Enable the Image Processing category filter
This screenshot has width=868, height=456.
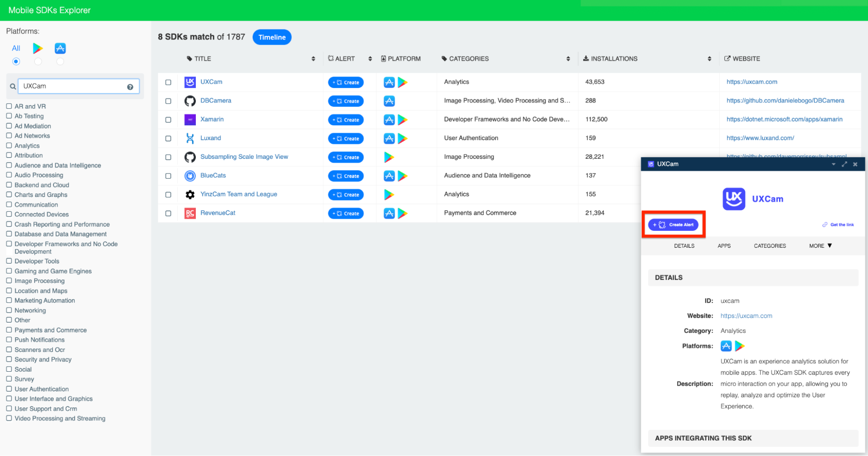(x=9, y=280)
